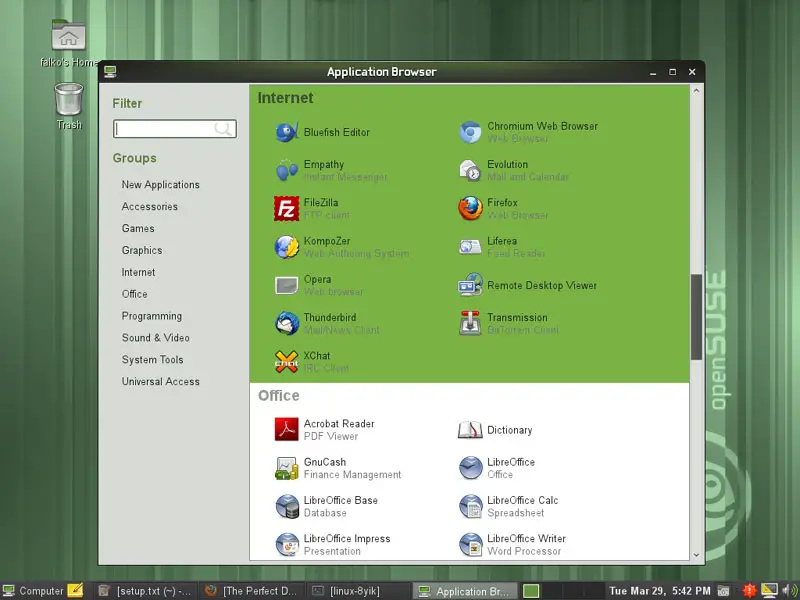This screenshot has width=800, height=600.
Task: Jump to the Internet group
Action: [138, 272]
